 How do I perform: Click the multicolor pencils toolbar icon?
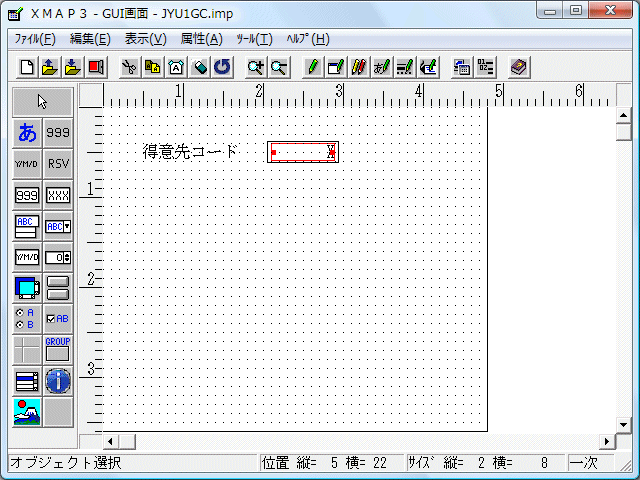359,67
